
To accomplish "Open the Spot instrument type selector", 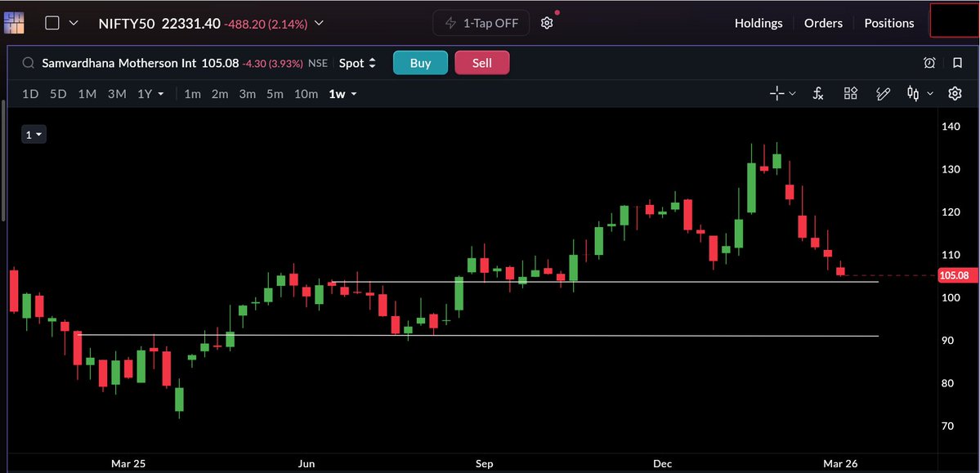I will pos(357,63).
